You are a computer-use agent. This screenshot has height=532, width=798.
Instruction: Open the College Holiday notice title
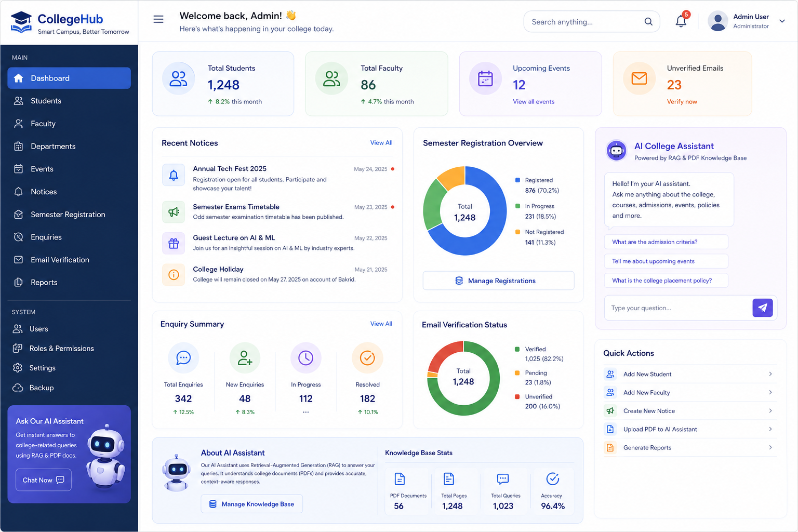218,269
